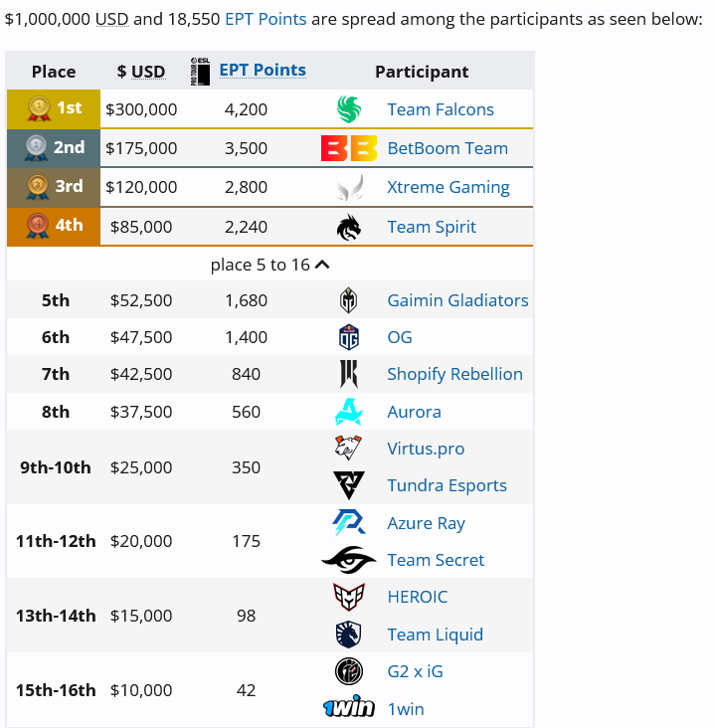This screenshot has width=716, height=728.
Task: Click the Team Spirit dragon logo
Action: click(348, 227)
